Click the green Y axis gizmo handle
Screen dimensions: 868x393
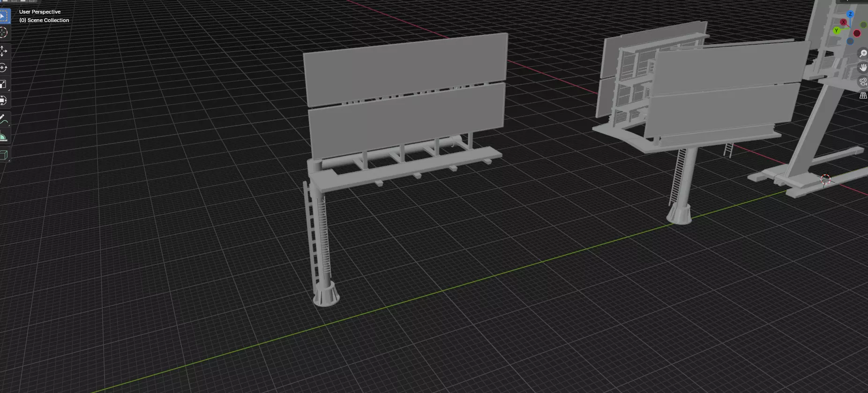837,31
